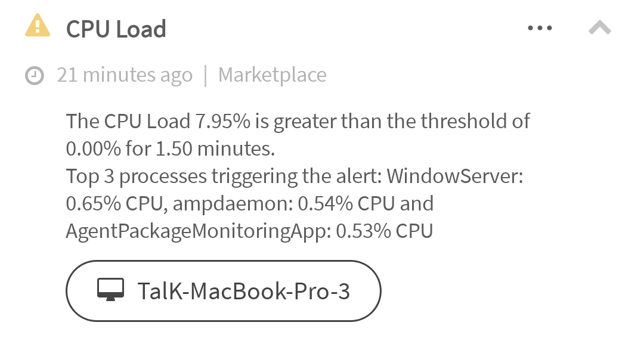644x347 pixels.
Task: Select the CPU Load alert title
Action: pyautogui.click(x=116, y=29)
